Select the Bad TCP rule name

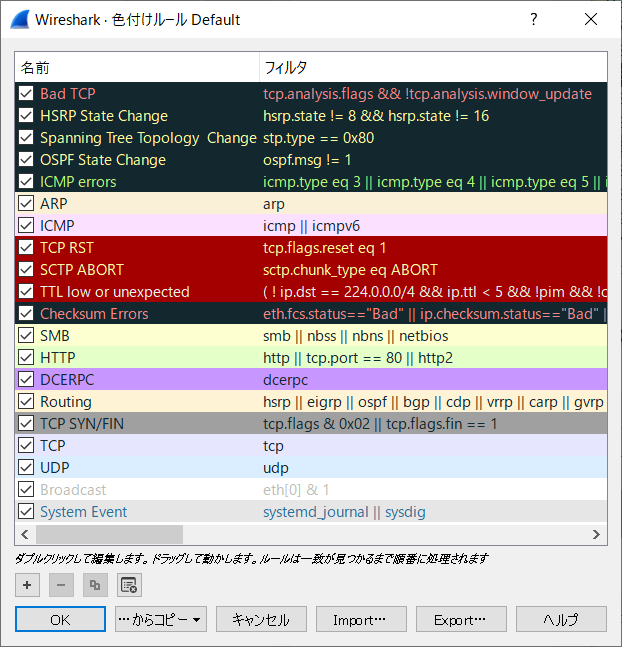[68, 94]
